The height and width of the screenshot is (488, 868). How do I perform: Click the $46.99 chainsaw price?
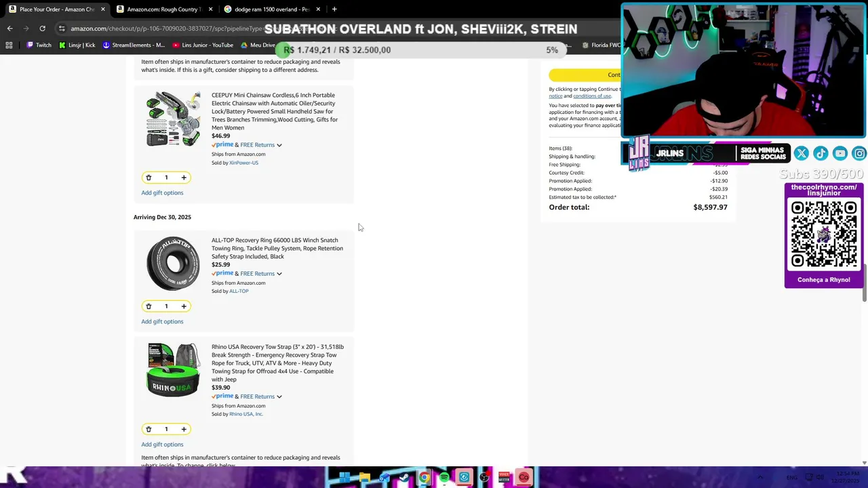pos(220,136)
